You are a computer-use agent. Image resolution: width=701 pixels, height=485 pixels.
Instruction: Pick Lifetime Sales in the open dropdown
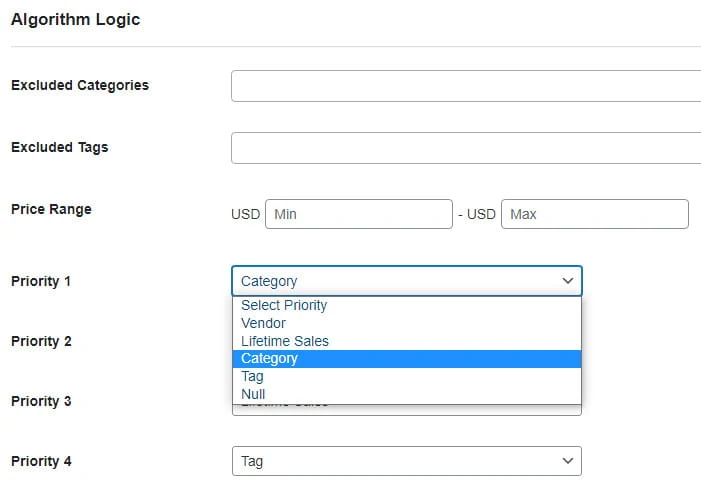284,341
